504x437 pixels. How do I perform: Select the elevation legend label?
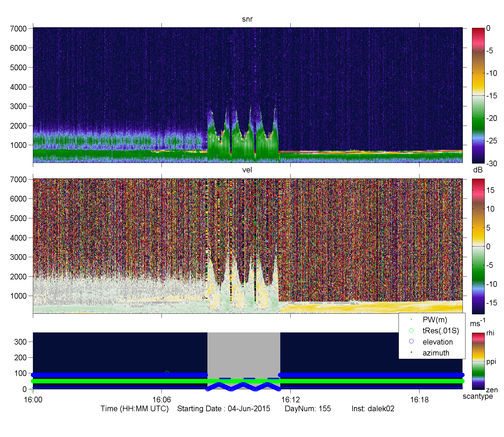pos(438,342)
